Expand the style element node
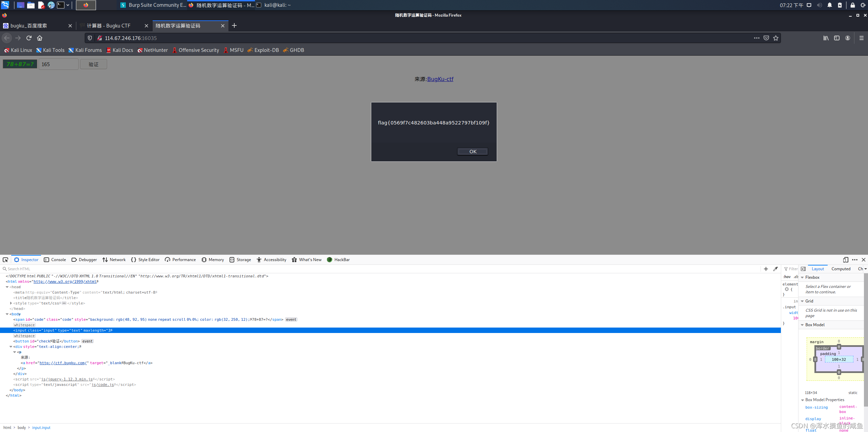Viewport: 868px width, 432px height. (x=11, y=303)
